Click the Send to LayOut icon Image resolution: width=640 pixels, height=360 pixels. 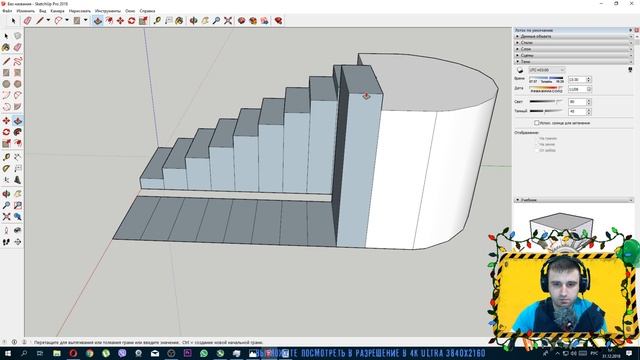click(x=264, y=20)
